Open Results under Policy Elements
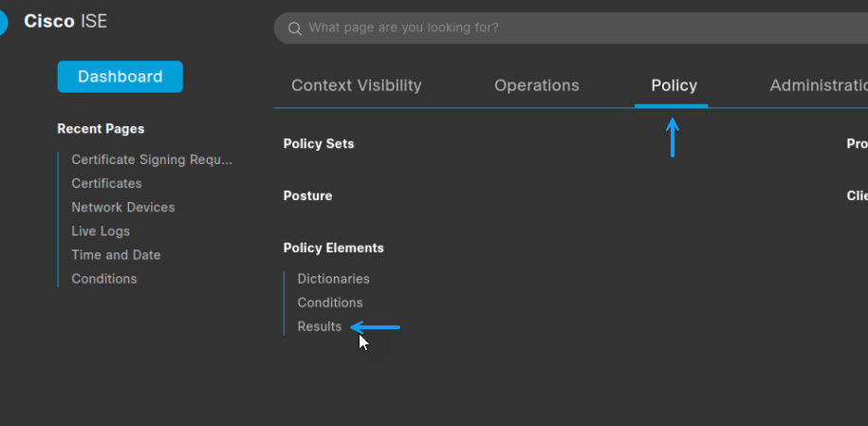 [320, 326]
